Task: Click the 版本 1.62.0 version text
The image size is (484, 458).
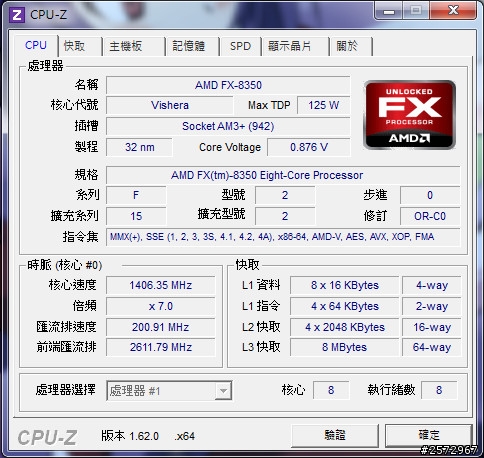Action: point(130,436)
